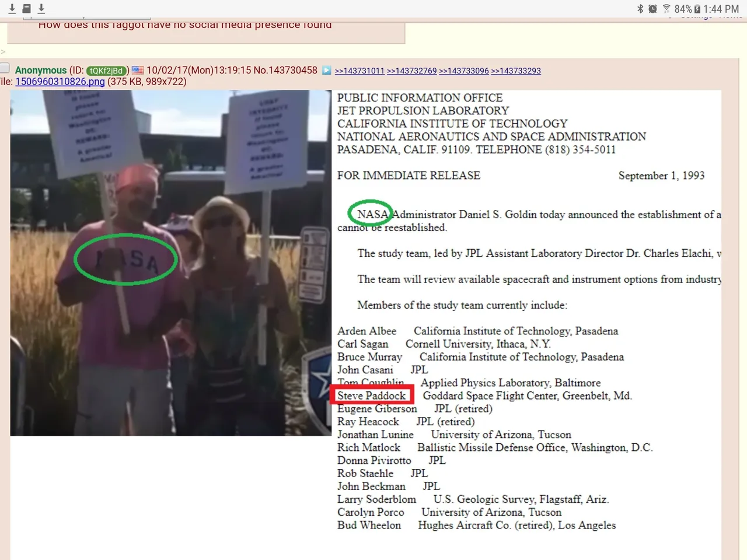Expand the attached post image
The width and height of the screenshot is (747, 560).
[366, 325]
